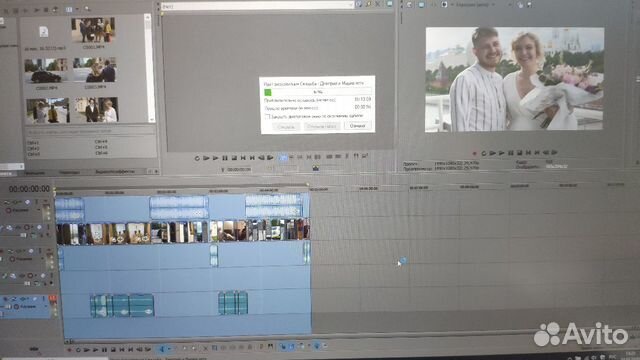Toggle loop playback in the trimmer transport

pyautogui.click(x=197, y=158)
